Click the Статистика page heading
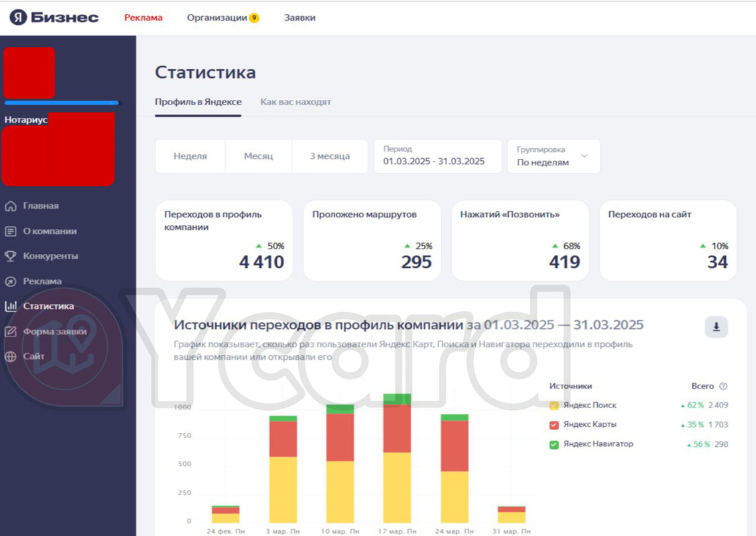The height and width of the screenshot is (536, 756). point(205,72)
